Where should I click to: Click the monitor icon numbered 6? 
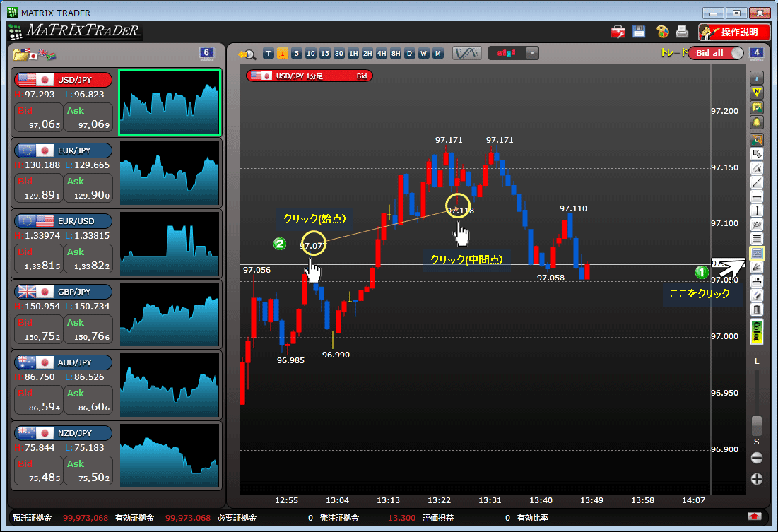tap(206, 53)
